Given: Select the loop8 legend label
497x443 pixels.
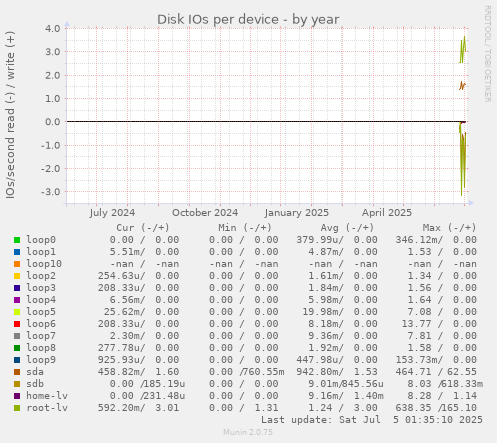Looking at the screenshot, I should 41,348.
